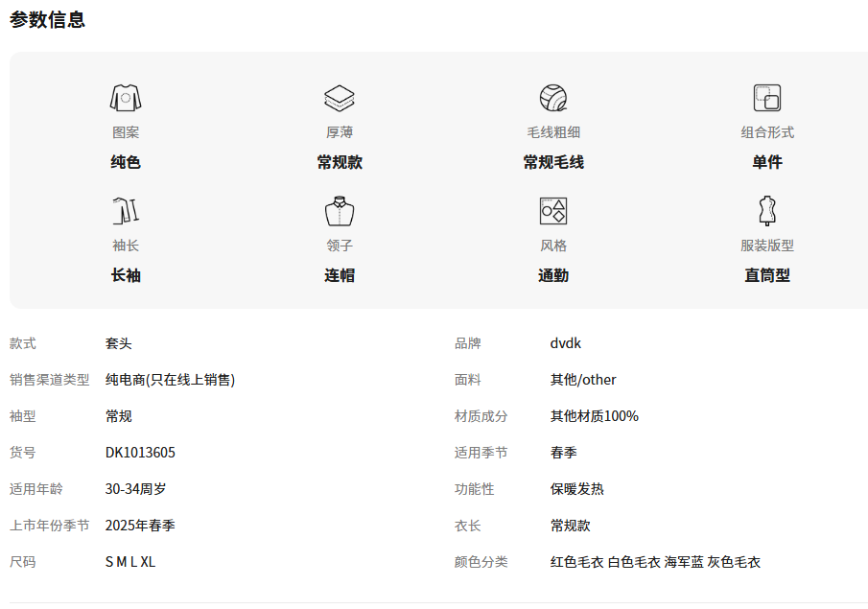Click the 纯电商(只在线上销售) channel value

pos(170,380)
